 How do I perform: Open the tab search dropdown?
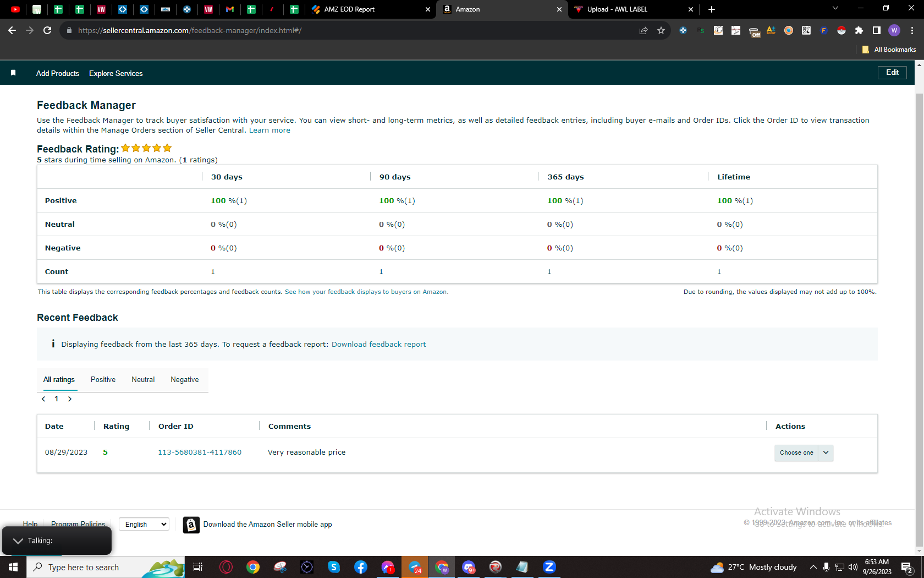(835, 8)
